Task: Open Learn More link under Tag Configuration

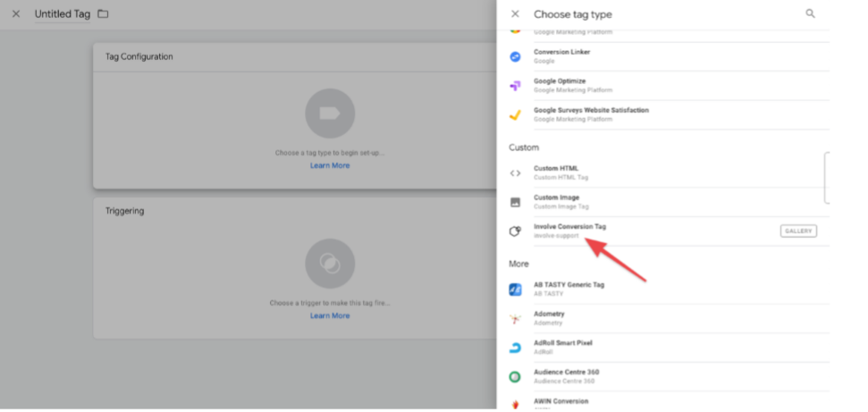Action: pyautogui.click(x=330, y=165)
